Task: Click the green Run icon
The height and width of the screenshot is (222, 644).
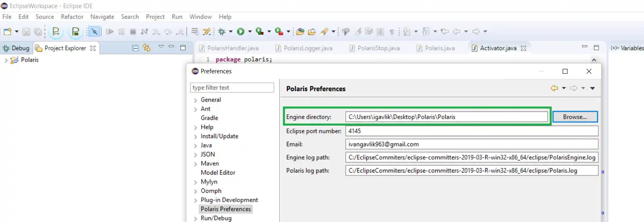Action: [241, 32]
